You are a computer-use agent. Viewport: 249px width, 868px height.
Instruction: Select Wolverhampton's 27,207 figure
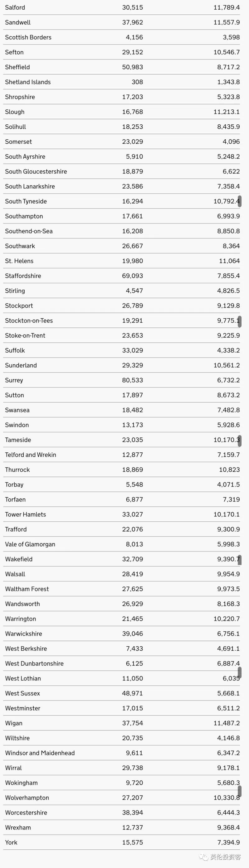tap(132, 797)
